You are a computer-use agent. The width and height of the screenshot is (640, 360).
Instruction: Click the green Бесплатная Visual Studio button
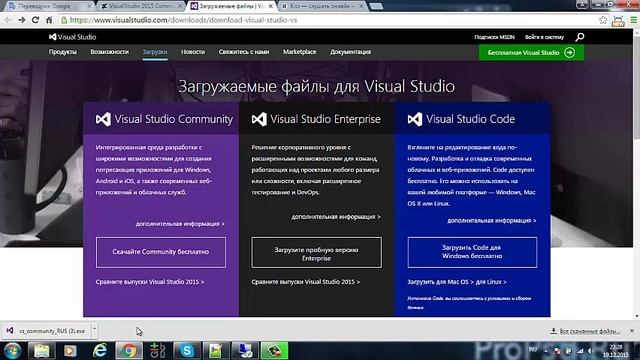coord(531,52)
